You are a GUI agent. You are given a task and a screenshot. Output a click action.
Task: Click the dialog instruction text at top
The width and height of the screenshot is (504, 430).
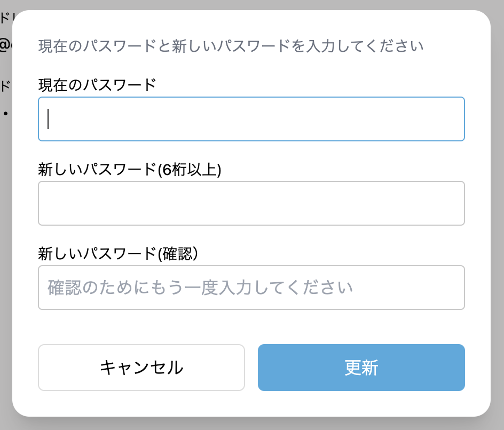tap(231, 46)
